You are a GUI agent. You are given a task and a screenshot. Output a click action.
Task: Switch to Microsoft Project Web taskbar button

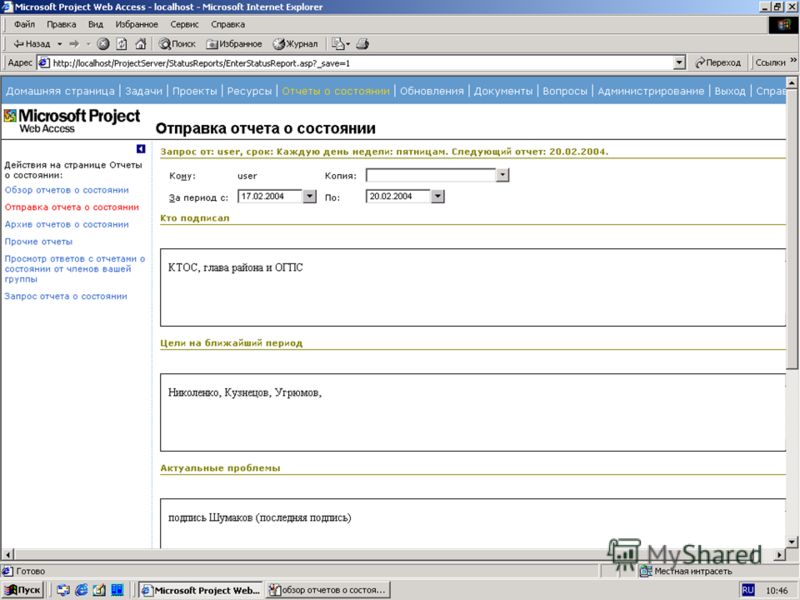pos(201,590)
